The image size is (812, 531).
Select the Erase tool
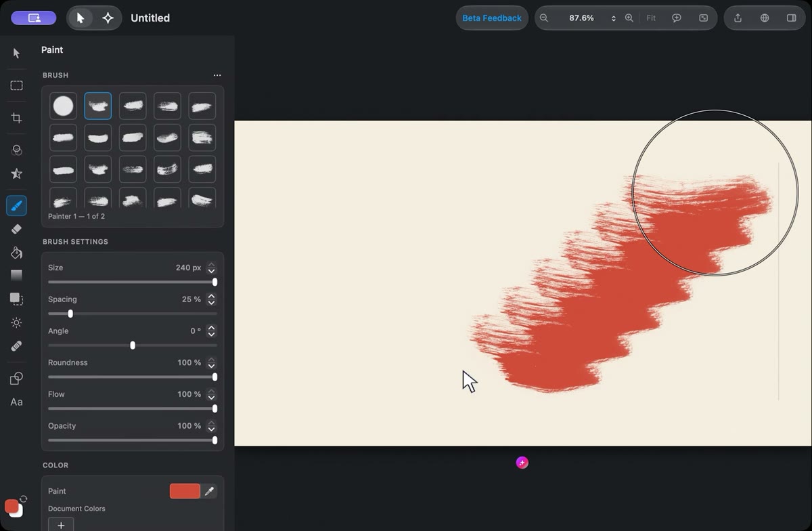tap(16, 229)
